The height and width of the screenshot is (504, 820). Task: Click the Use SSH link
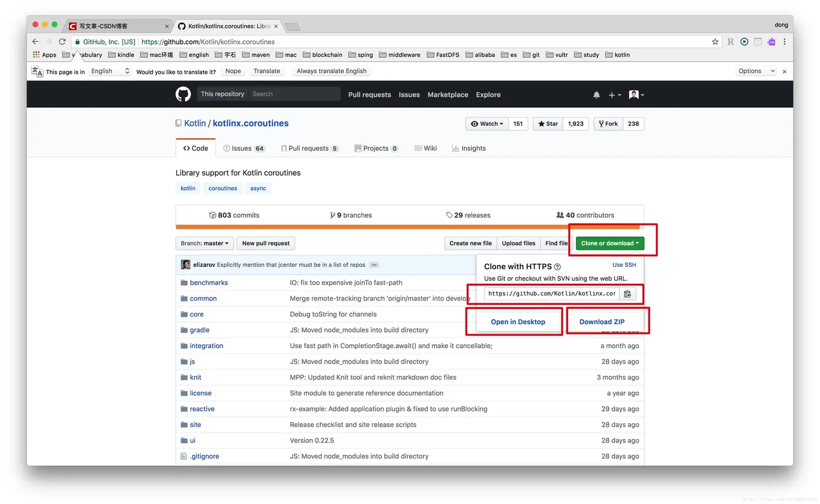(624, 265)
